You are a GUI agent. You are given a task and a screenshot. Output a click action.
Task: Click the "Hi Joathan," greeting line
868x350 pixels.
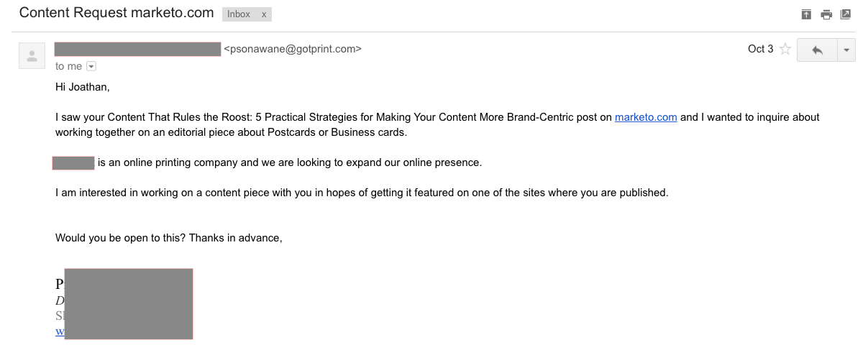point(83,87)
